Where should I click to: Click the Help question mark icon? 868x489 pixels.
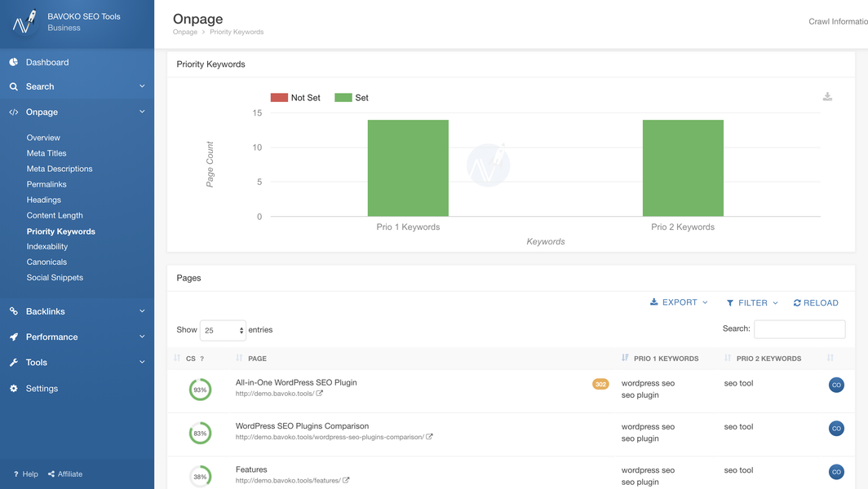pyautogui.click(x=16, y=474)
